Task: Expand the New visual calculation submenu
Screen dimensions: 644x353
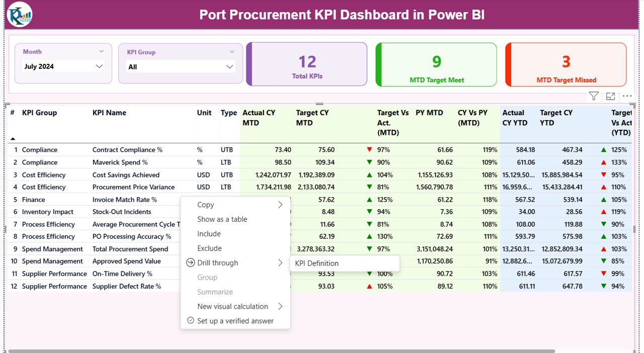Action: [x=280, y=306]
